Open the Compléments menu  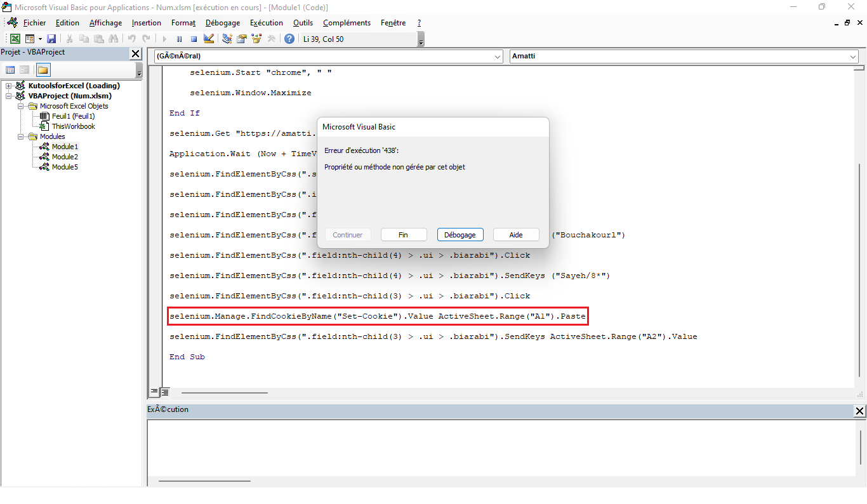pos(347,22)
